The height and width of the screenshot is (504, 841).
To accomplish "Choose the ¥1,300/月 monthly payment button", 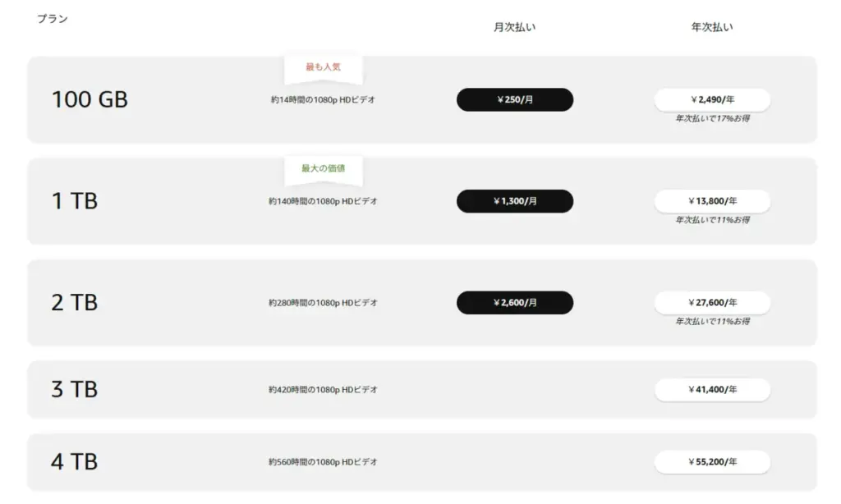I will coord(515,201).
